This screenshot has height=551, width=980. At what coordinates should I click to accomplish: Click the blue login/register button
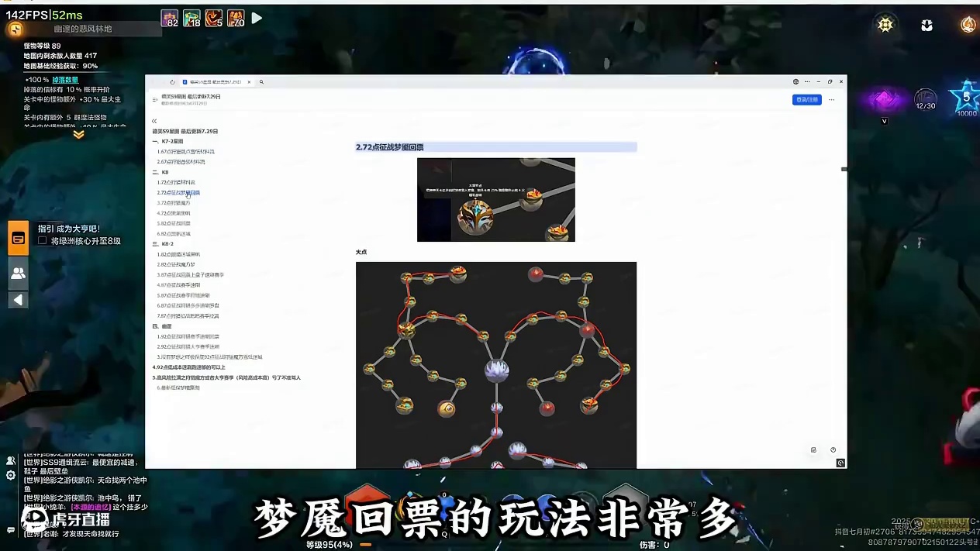tap(806, 99)
